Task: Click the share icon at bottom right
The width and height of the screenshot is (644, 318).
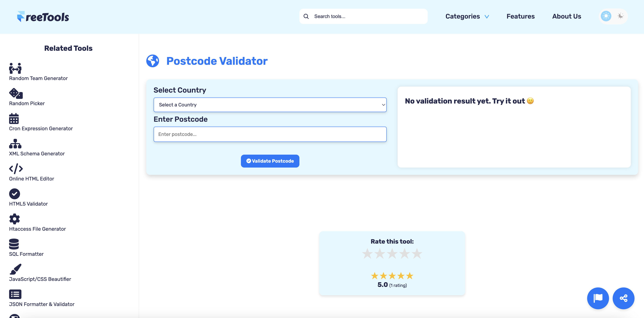Action: pyautogui.click(x=624, y=298)
